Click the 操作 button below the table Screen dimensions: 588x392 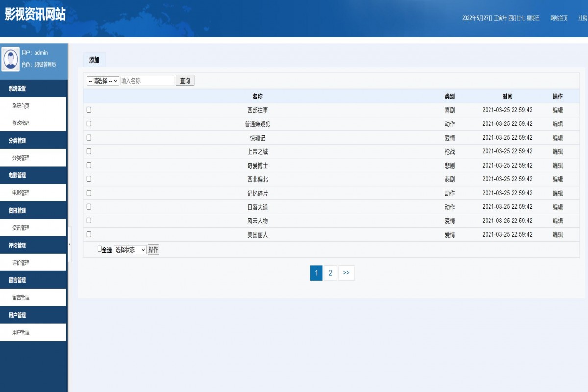click(x=153, y=250)
